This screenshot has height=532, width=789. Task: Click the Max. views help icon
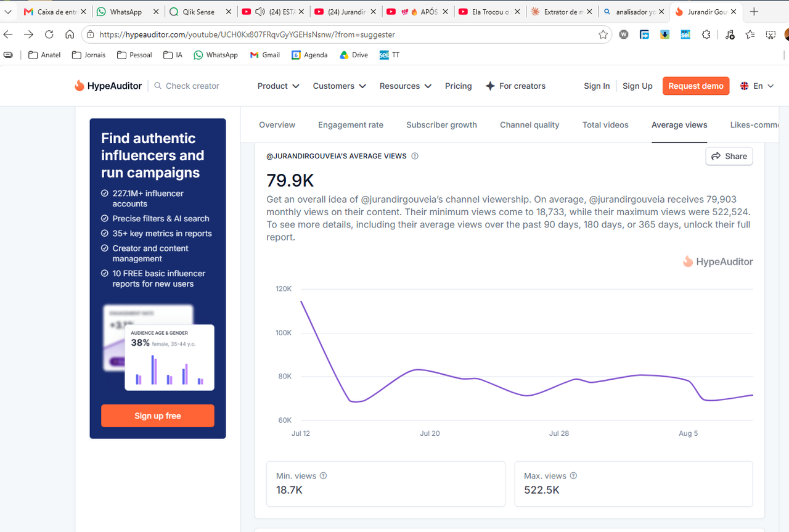574,476
